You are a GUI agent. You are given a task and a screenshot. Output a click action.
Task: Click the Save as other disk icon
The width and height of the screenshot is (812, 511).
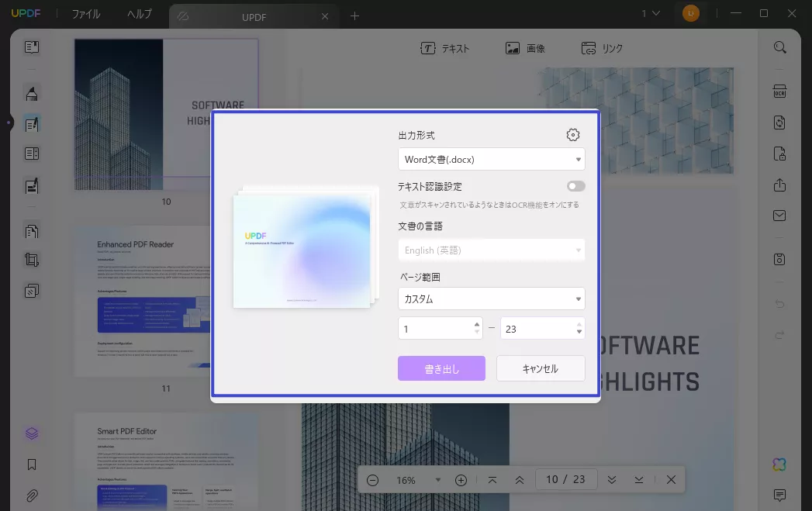[x=780, y=260]
